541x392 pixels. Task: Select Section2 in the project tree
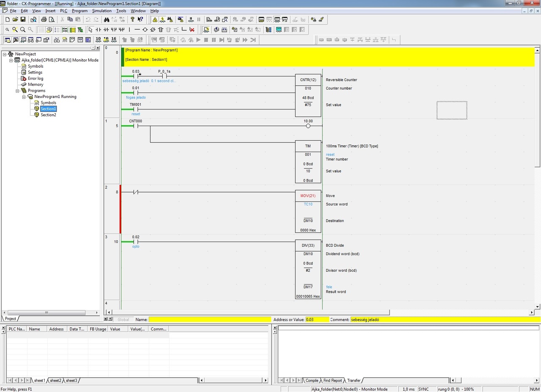pos(48,115)
